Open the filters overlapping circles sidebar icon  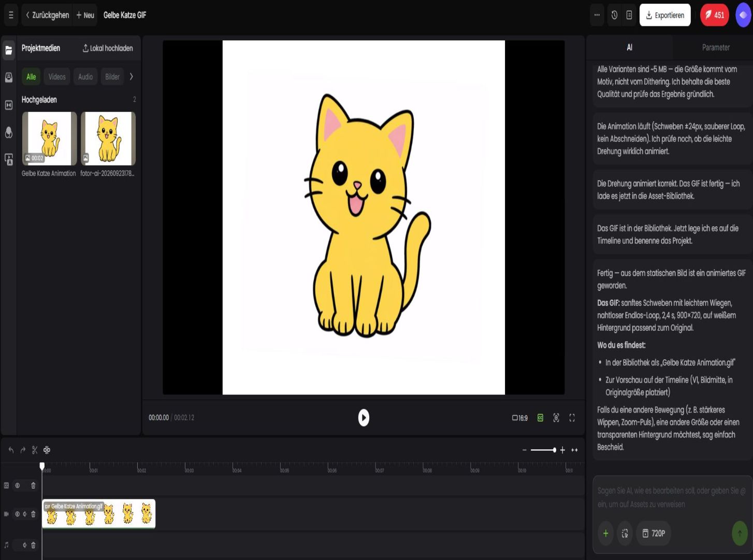(9, 132)
